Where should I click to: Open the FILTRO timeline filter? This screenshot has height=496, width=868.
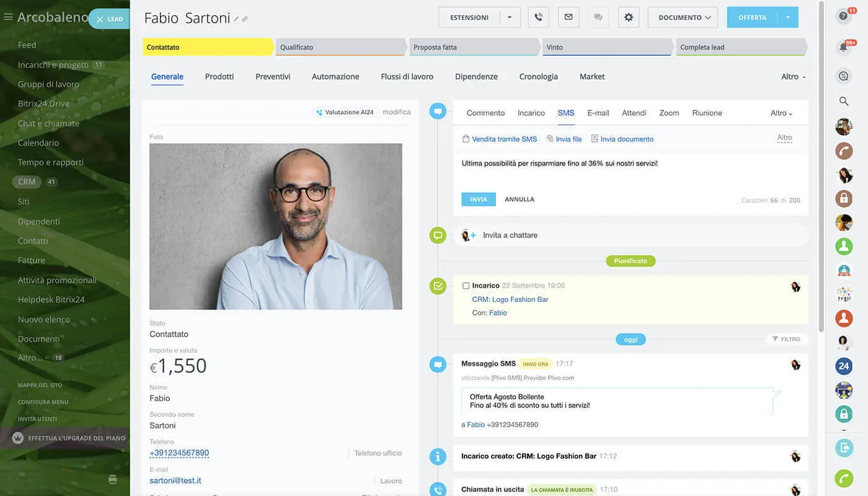(x=787, y=339)
